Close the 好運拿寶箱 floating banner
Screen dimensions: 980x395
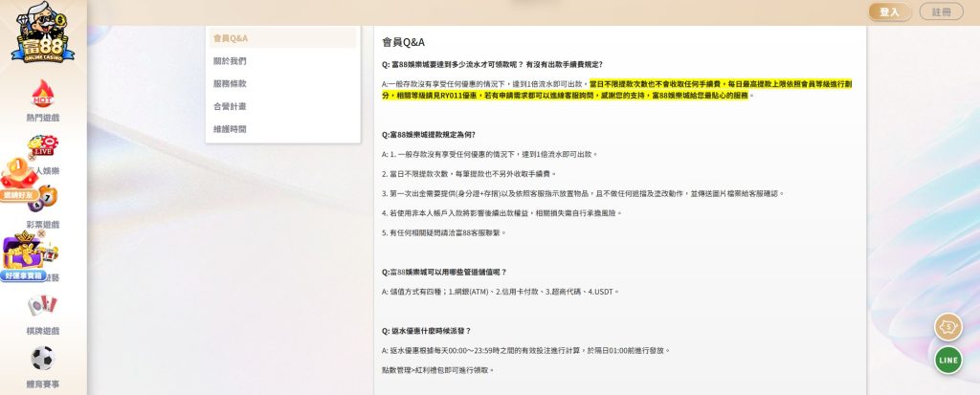pyautogui.click(x=41, y=233)
